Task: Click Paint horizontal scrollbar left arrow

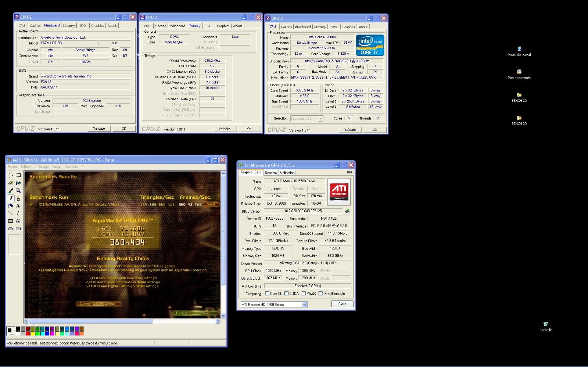Action: click(x=26, y=321)
